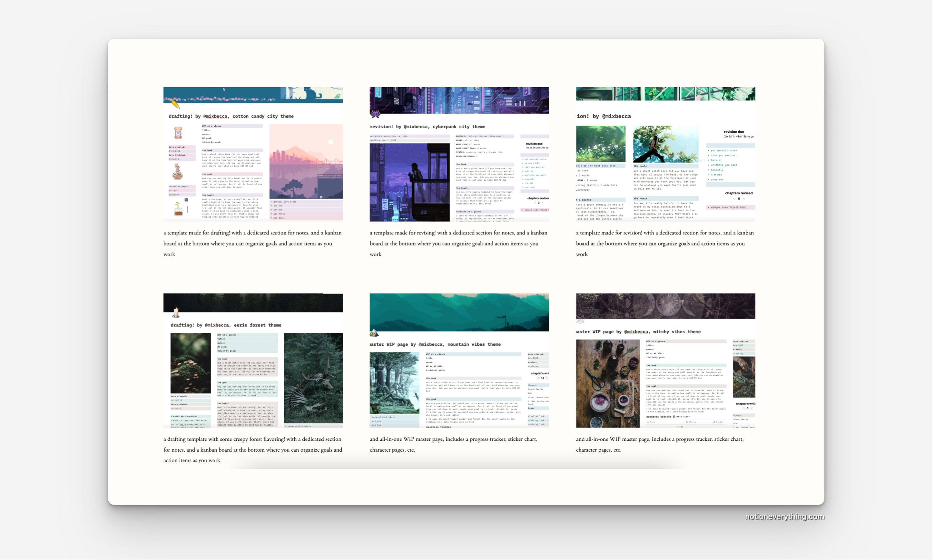Image resolution: width=933 pixels, height=560 pixels.
Task: Expand the 'widget info PLEASE READ!' toggle in green template
Action: (x=708, y=207)
